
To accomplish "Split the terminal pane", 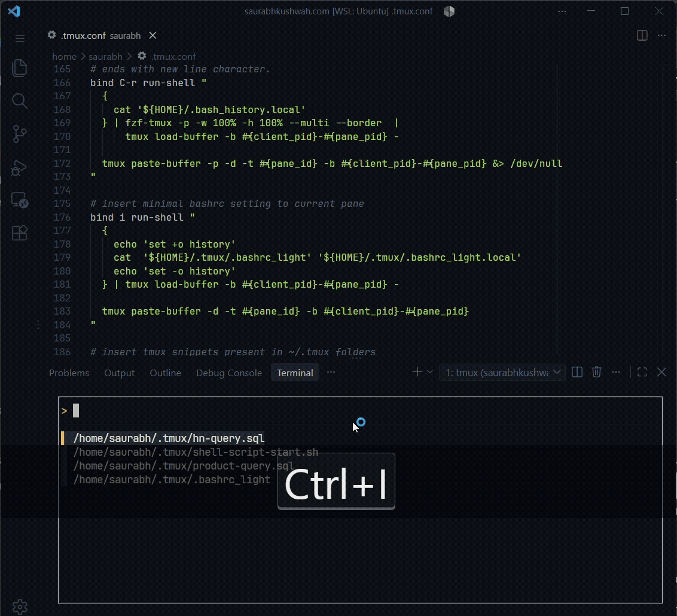I will (577, 372).
